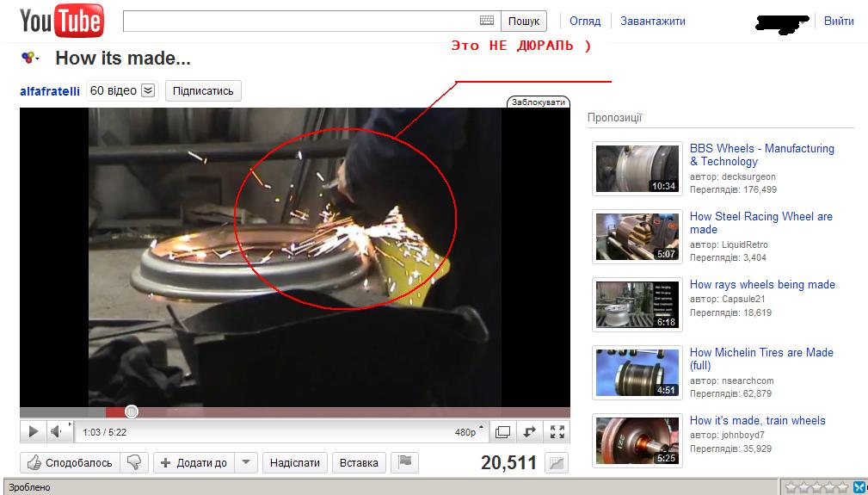The image size is (868, 495).
Task: Open the dropdown arrow beside Додати до
Action: coord(246,462)
